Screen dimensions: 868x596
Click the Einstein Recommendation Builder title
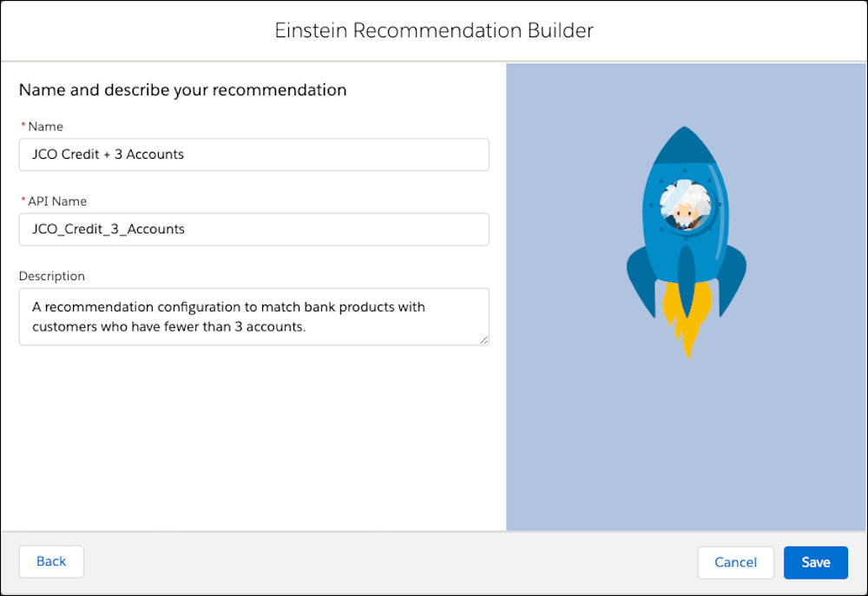[434, 30]
